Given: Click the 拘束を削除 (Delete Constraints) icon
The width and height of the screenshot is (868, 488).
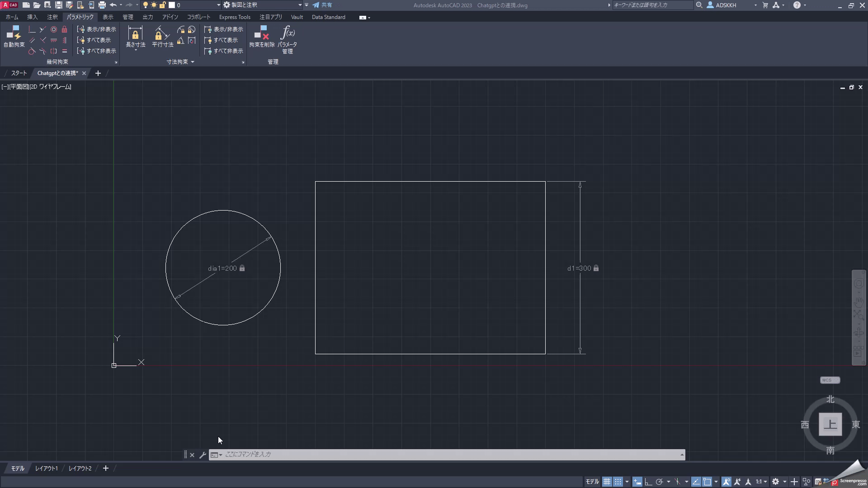Looking at the screenshot, I should coord(261,36).
